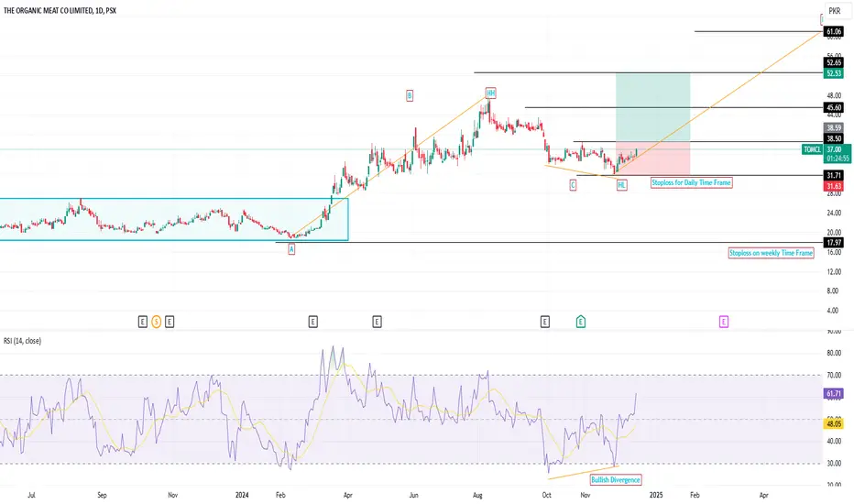The width and height of the screenshot is (854, 504).
Task: Click the Jun label on the time axis
Action: pos(414,495)
